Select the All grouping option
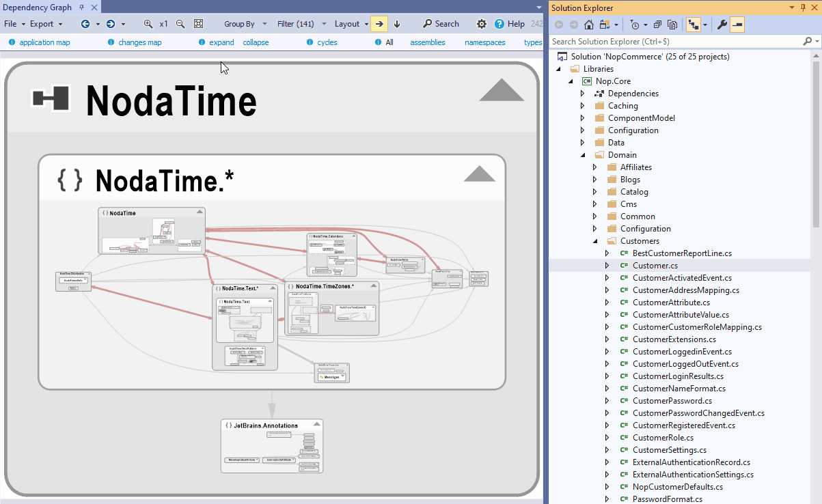822x504 pixels. point(389,42)
